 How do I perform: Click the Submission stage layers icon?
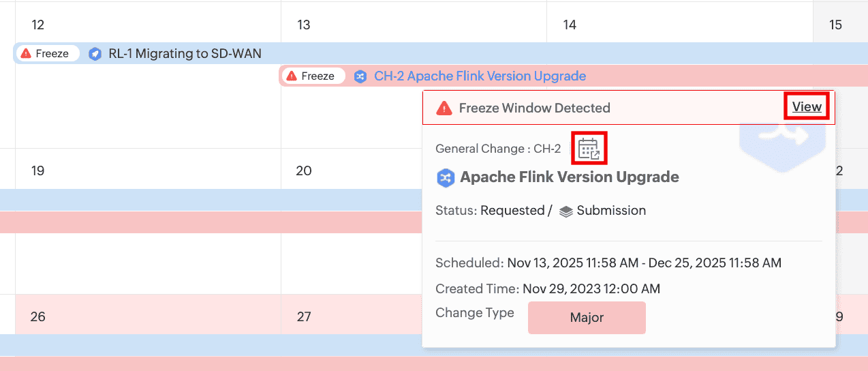(x=565, y=211)
